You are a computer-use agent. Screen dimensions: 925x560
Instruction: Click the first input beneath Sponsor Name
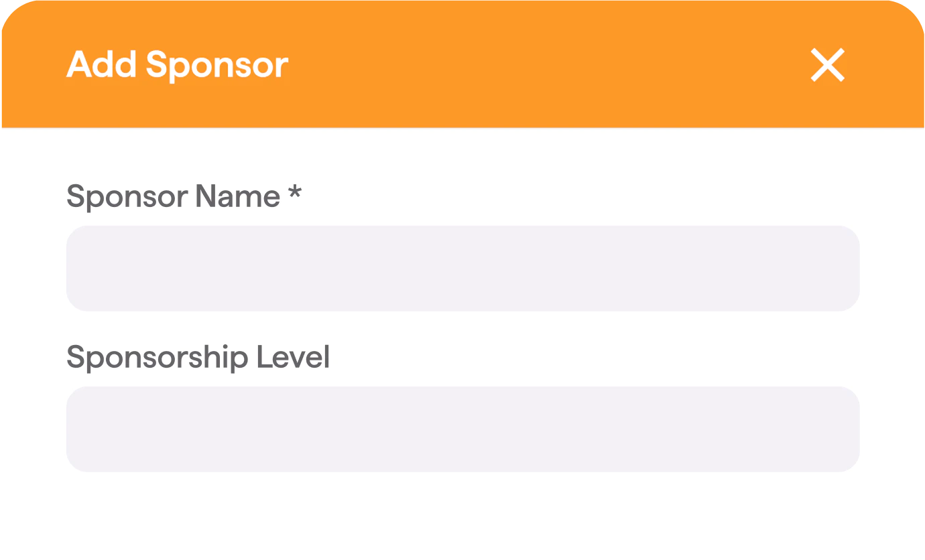pos(462,268)
